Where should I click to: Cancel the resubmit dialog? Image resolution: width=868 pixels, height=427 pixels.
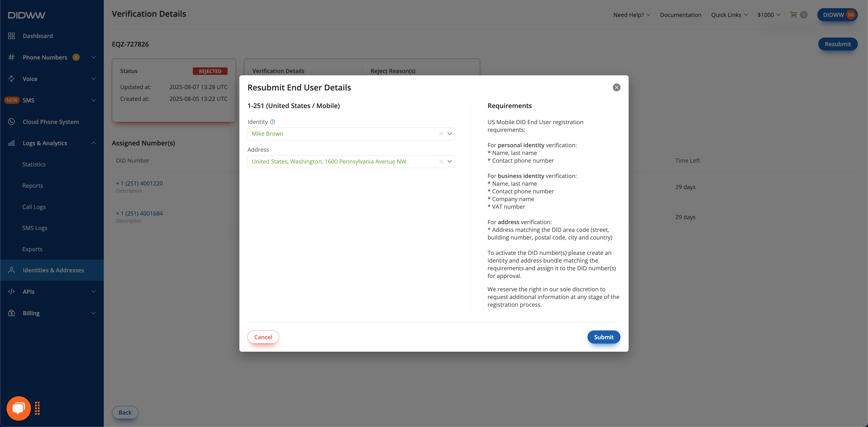[x=263, y=337]
